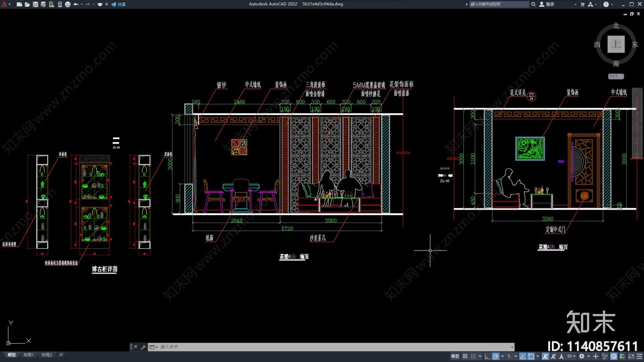
Task: Click the New drawing icon
Action: pyautogui.click(x=19, y=4)
